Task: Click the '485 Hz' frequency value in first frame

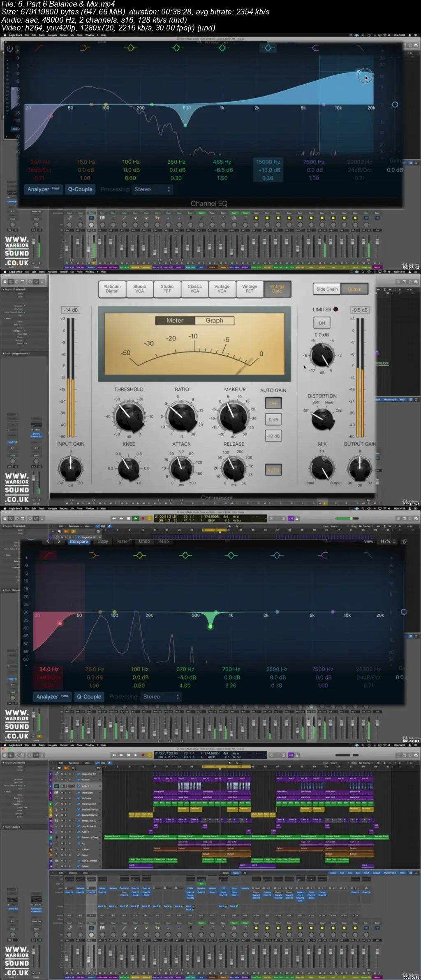Action: pyautogui.click(x=222, y=162)
